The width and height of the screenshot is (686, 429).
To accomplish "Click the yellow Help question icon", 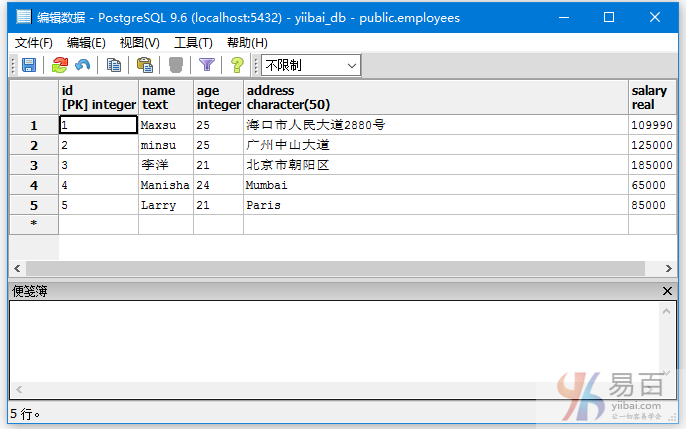I will 237,65.
